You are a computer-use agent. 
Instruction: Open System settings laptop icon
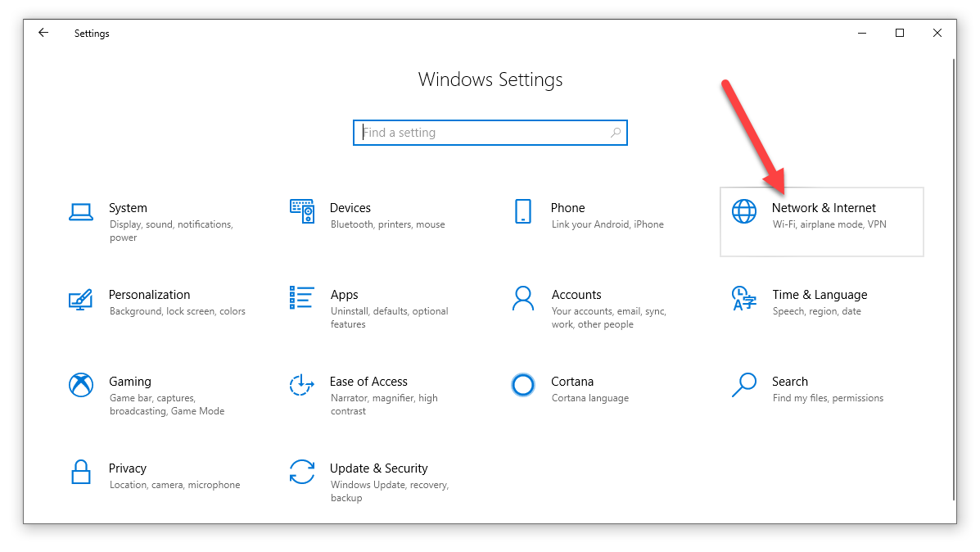[80, 212]
